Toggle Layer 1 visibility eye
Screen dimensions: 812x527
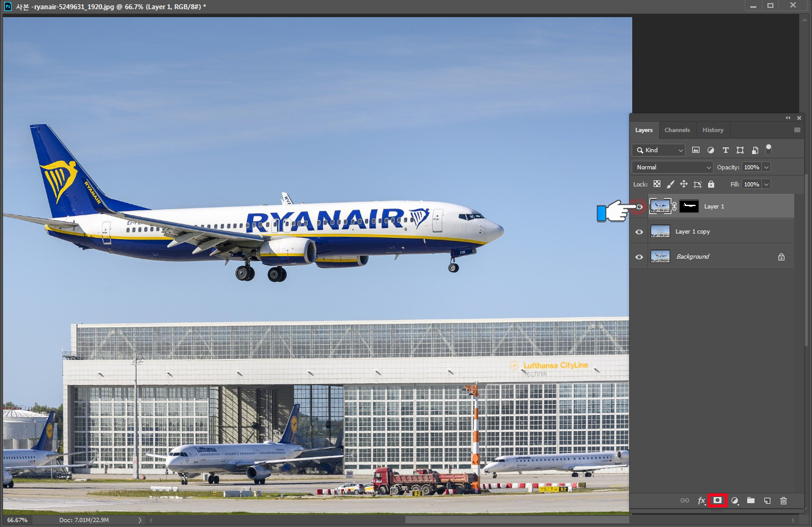(639, 207)
